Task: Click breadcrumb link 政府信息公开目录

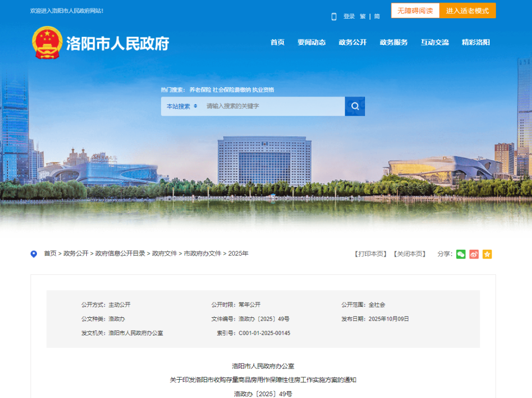Action: (x=120, y=254)
